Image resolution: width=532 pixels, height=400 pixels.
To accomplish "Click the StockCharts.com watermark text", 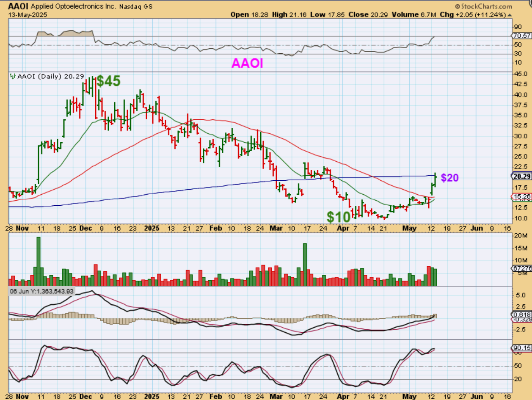I will 484,6.
